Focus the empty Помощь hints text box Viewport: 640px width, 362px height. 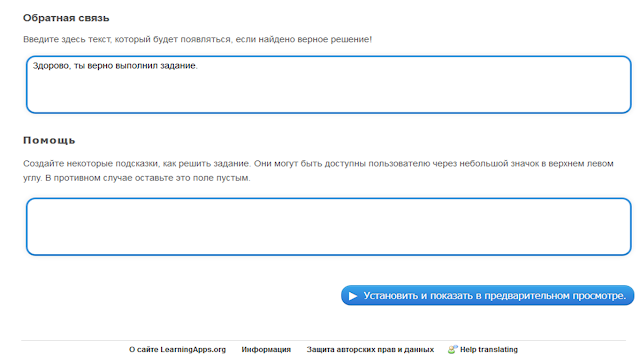point(329,227)
